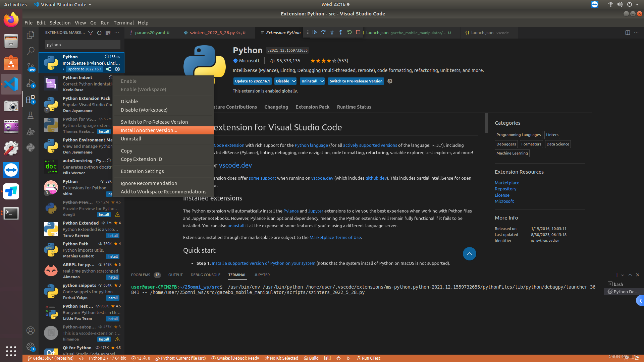Open the CMake view in activity bar
The width and height of the screenshot is (644, 362).
pos(31,131)
